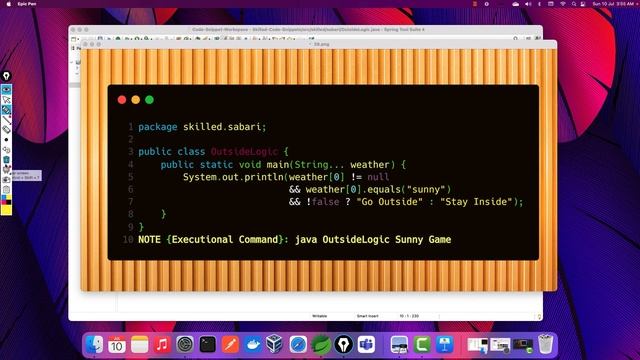The width and height of the screenshot is (640, 360).
Task: Select the diagonal pen line tool
Action: pos(6,120)
